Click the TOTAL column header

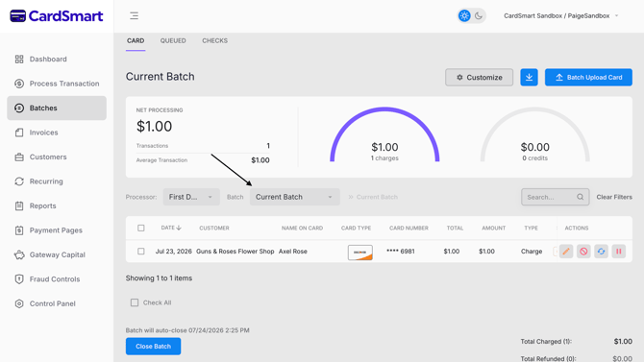click(455, 228)
